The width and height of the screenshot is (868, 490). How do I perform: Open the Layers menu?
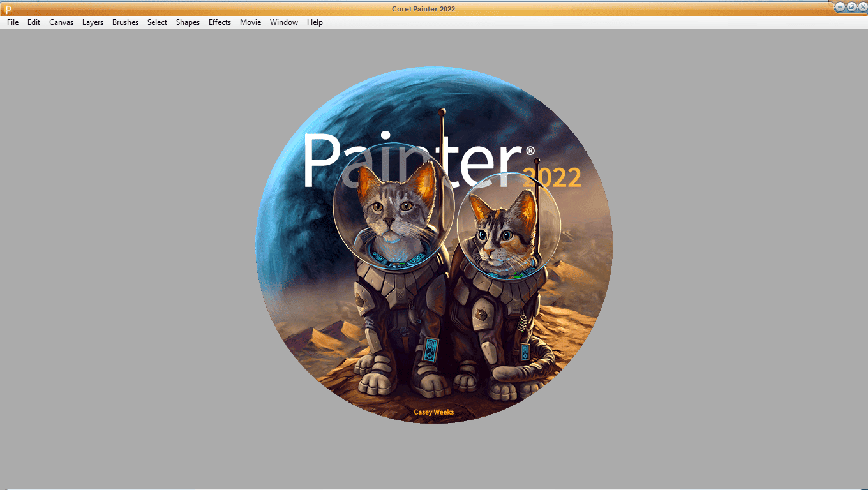tap(93, 22)
